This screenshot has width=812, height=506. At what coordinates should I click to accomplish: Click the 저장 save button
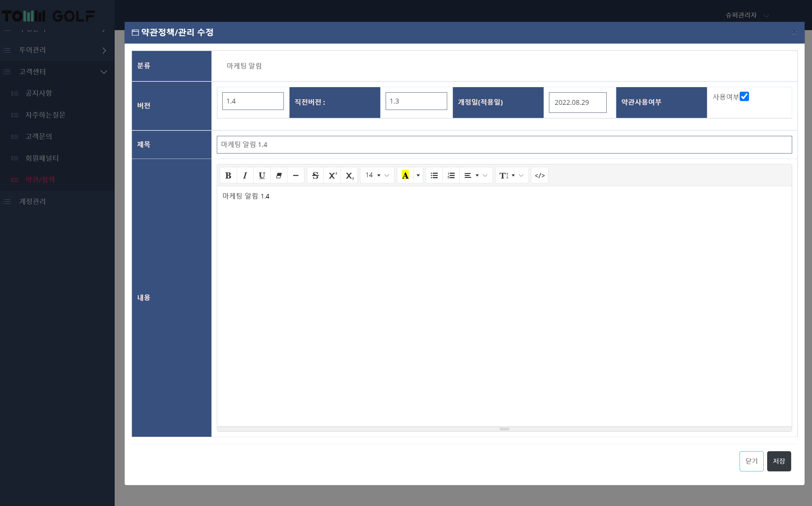[x=779, y=461]
